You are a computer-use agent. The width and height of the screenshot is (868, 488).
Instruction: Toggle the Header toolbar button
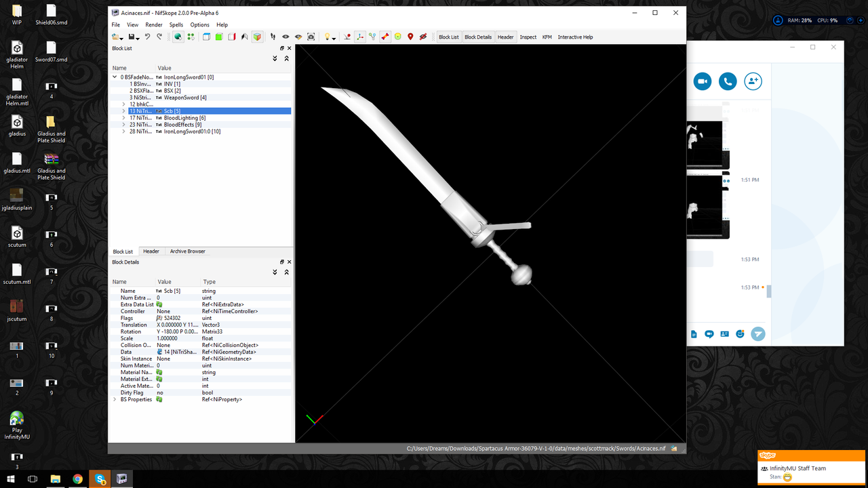click(x=506, y=37)
